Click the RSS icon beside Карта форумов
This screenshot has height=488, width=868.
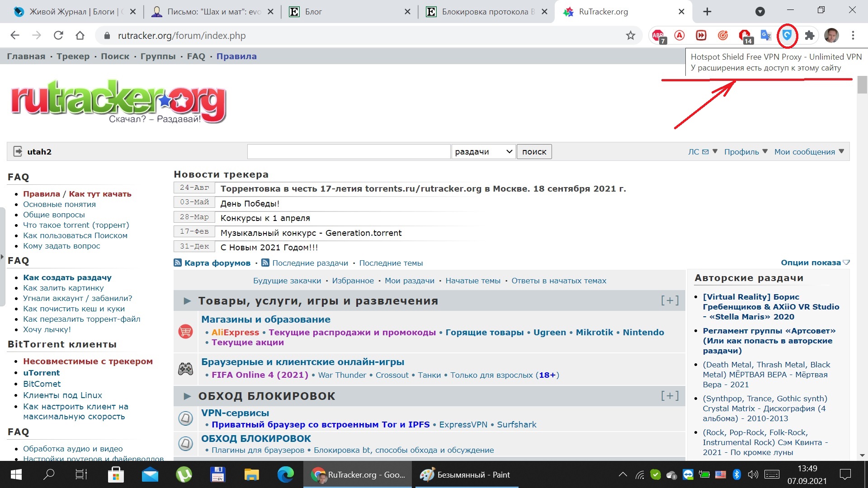(178, 263)
